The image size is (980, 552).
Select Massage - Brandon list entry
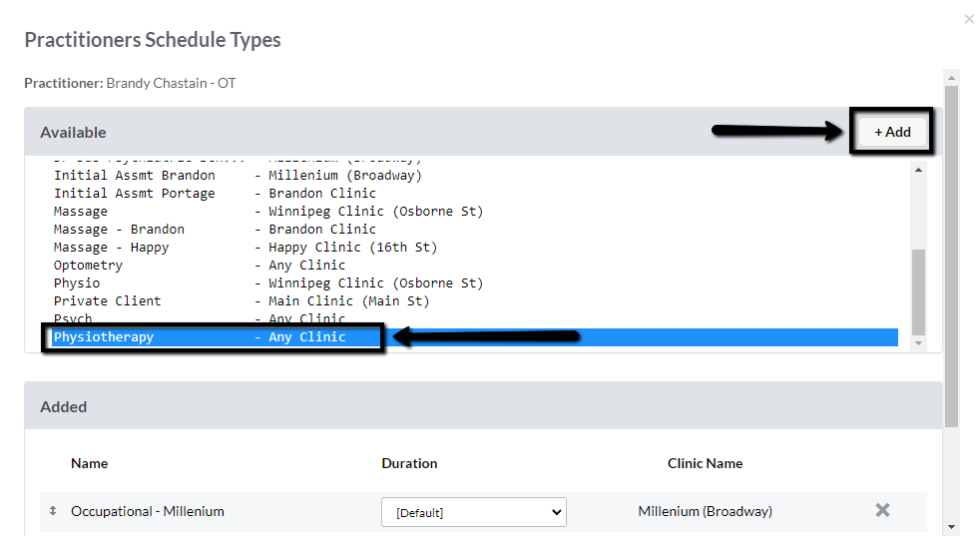click(x=475, y=230)
